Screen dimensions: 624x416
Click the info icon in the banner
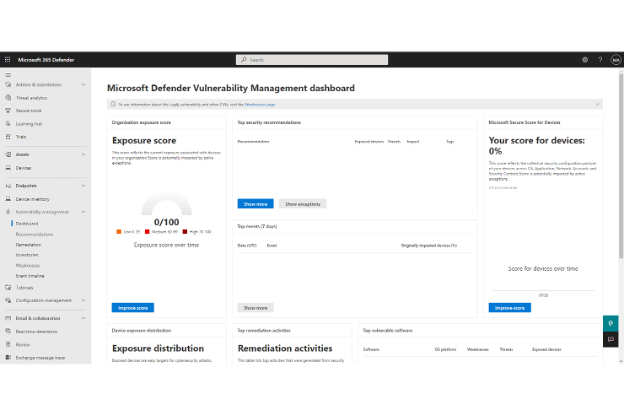(x=113, y=104)
